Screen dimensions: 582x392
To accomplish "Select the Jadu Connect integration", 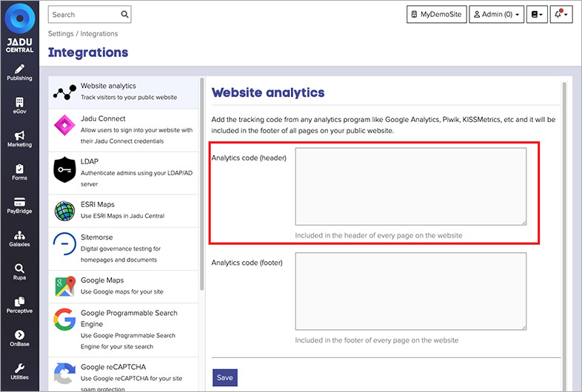I will click(124, 130).
